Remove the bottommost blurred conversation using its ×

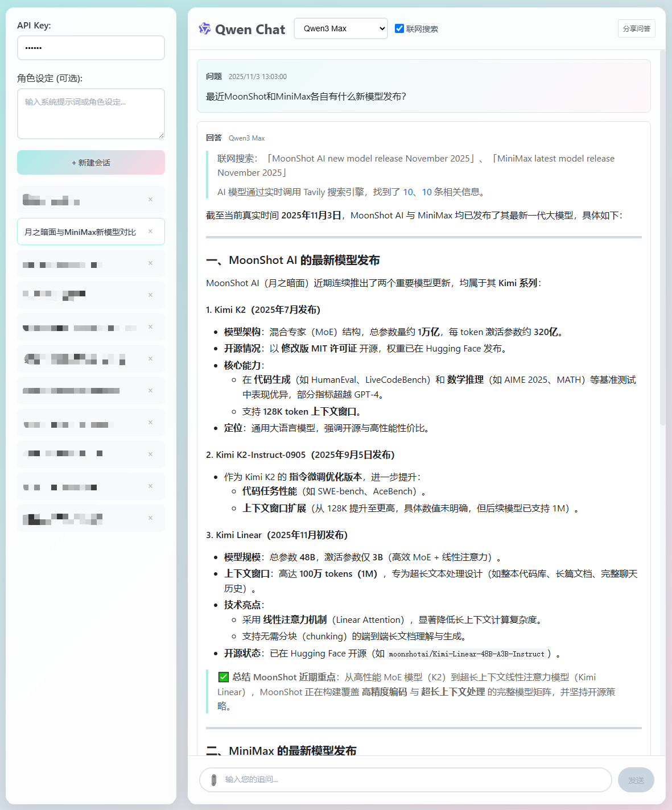tap(150, 518)
